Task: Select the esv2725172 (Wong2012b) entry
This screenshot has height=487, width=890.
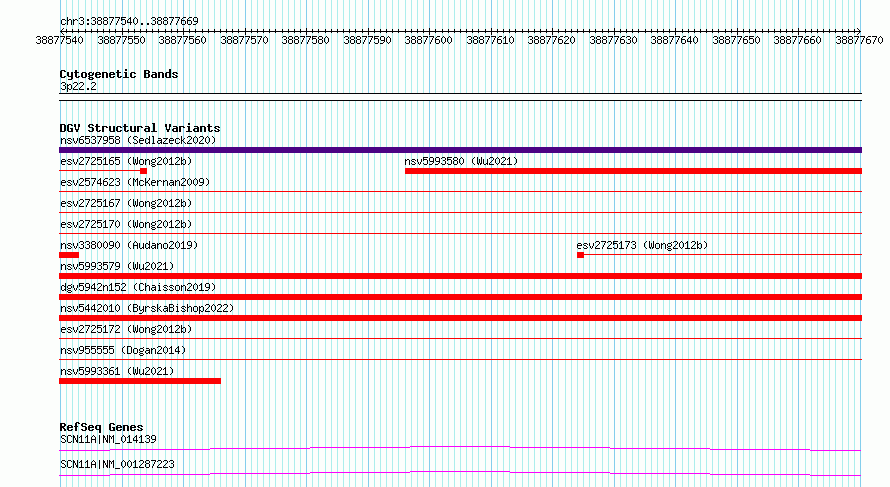Action: point(126,329)
